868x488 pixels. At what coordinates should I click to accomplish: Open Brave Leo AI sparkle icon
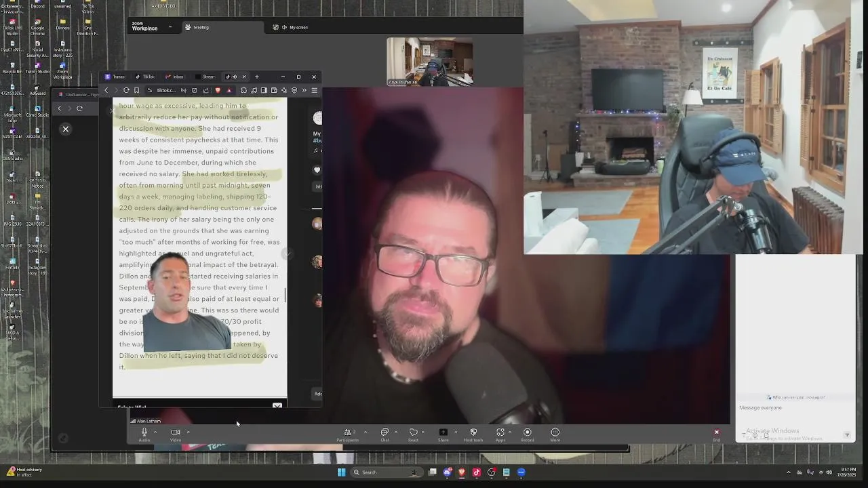point(284,90)
